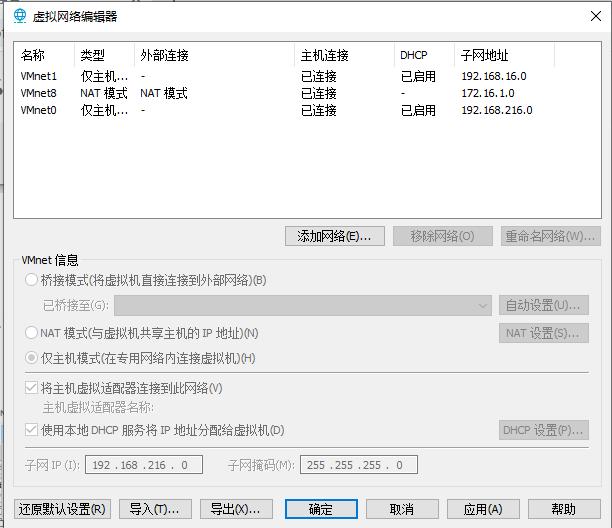Select 桥接模式 radio button

click(x=31, y=280)
